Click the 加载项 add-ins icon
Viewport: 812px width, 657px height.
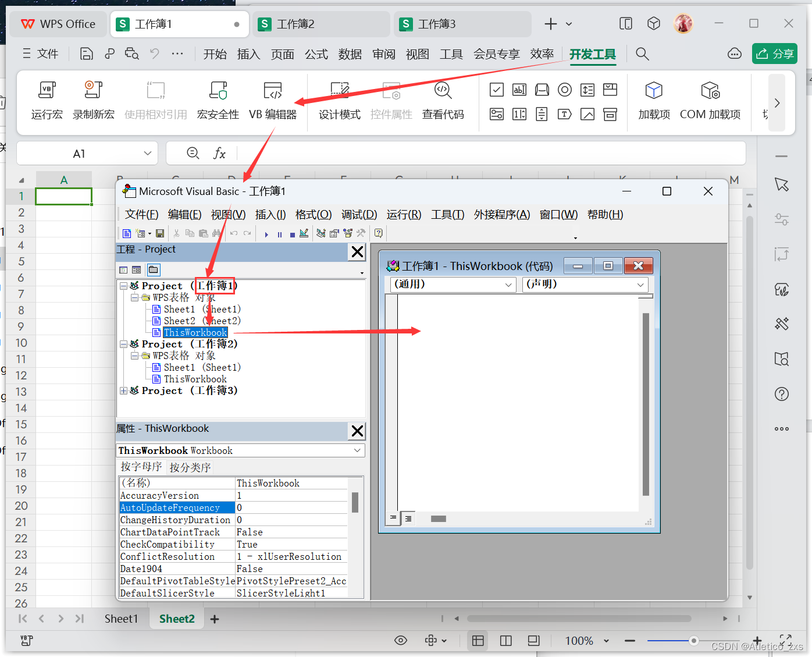click(654, 90)
